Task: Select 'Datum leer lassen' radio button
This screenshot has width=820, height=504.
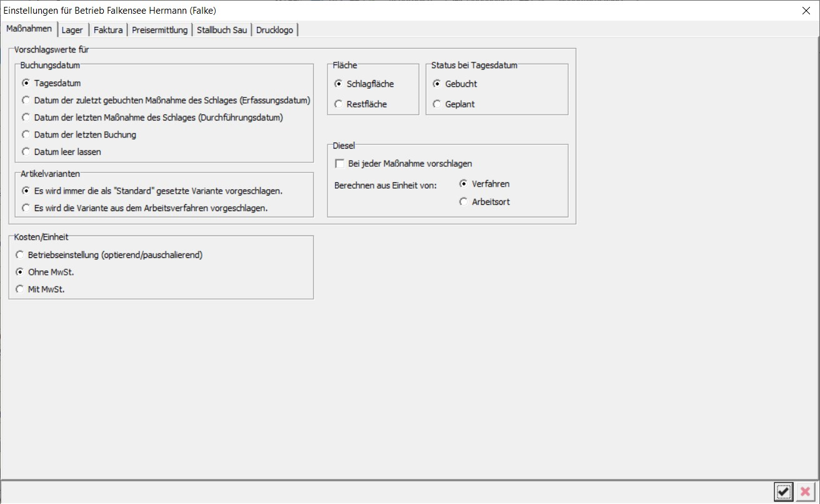Action: pyautogui.click(x=26, y=152)
